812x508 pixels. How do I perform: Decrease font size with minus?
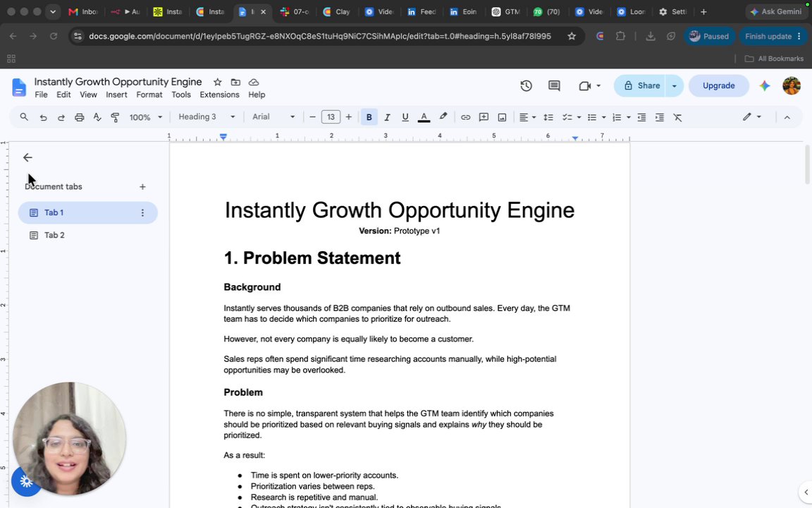(312, 117)
